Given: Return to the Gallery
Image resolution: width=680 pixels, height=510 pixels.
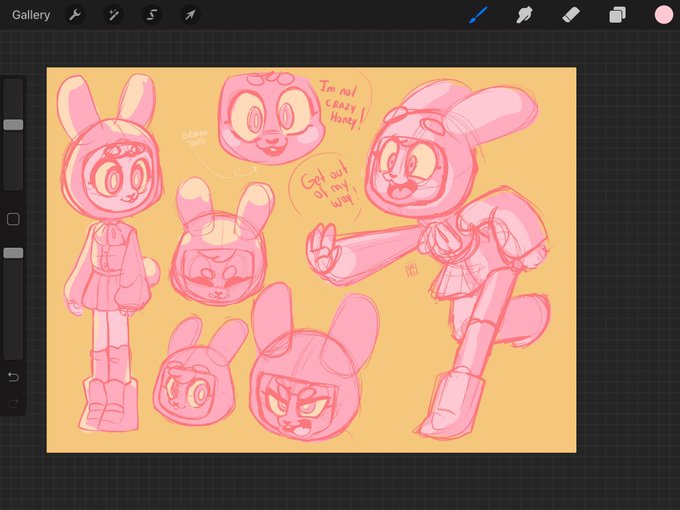Looking at the screenshot, I should [x=31, y=15].
